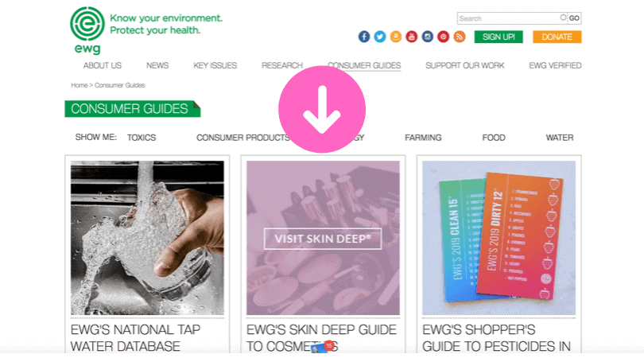The height and width of the screenshot is (358, 644).
Task: Open the VISIT SKIN DEEP thumbnail
Action: pos(323,238)
